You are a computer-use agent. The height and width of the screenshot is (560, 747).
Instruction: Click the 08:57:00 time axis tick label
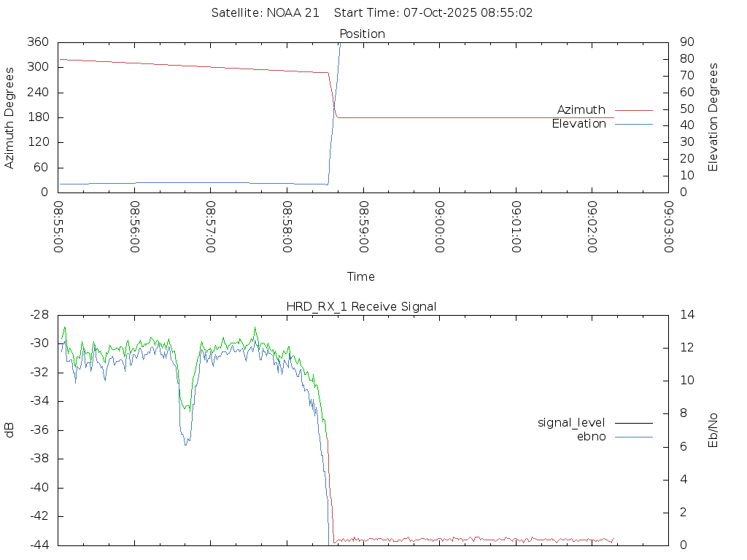click(211, 227)
